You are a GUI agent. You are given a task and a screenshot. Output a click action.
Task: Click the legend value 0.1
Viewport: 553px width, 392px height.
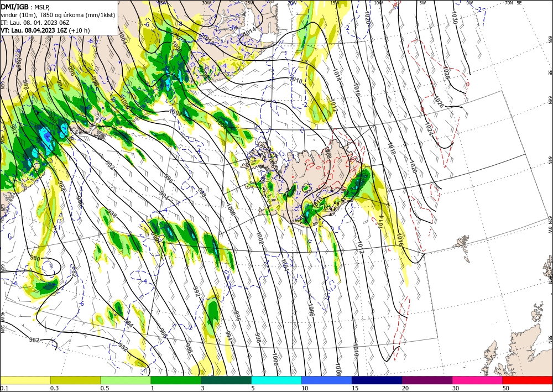[x=4, y=388]
